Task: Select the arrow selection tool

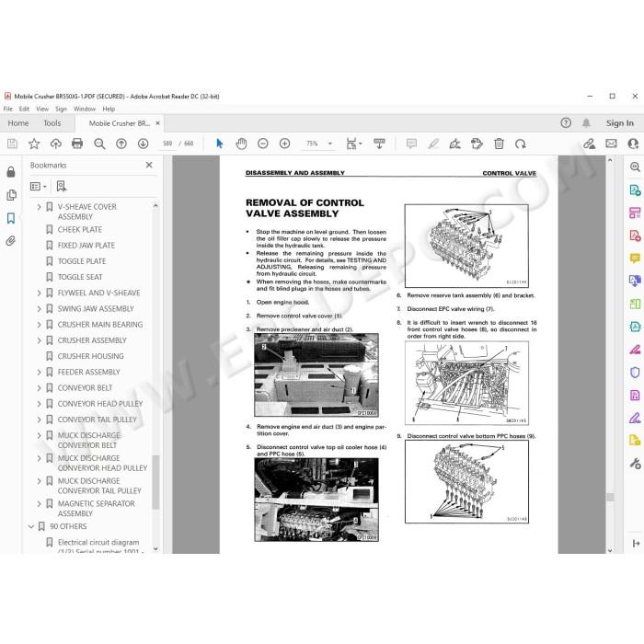Action: pyautogui.click(x=219, y=144)
